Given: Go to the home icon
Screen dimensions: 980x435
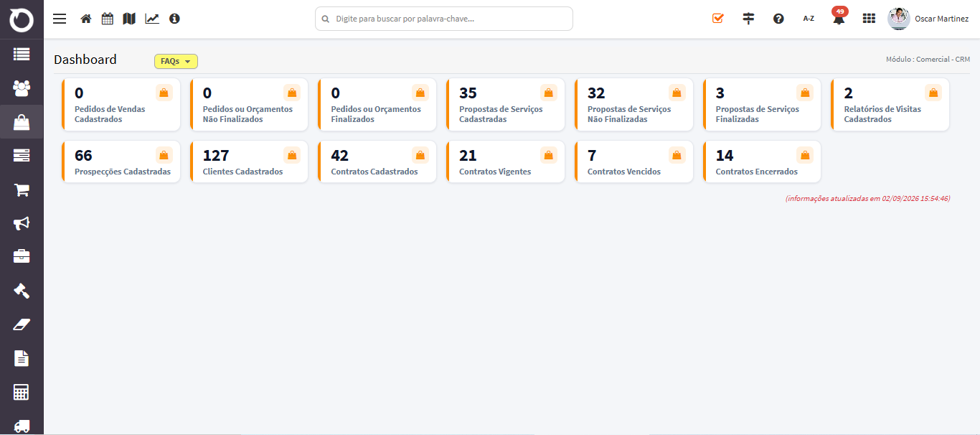Looking at the screenshot, I should pyautogui.click(x=86, y=19).
